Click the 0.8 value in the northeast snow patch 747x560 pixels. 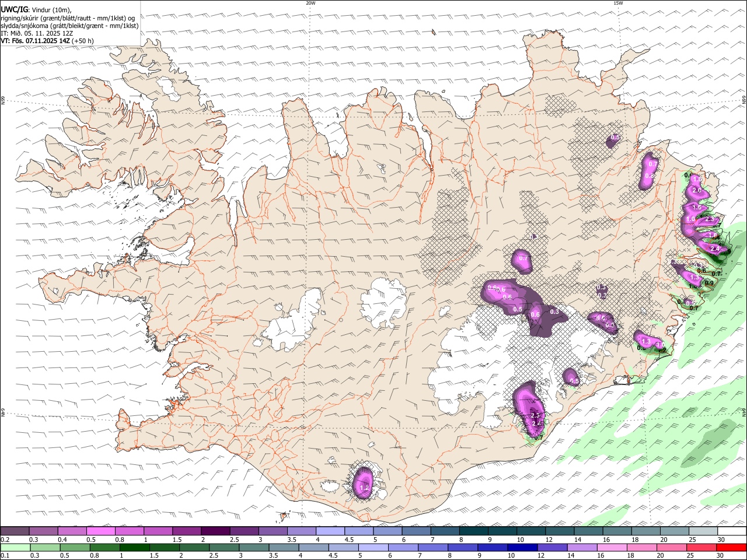pyautogui.click(x=649, y=176)
